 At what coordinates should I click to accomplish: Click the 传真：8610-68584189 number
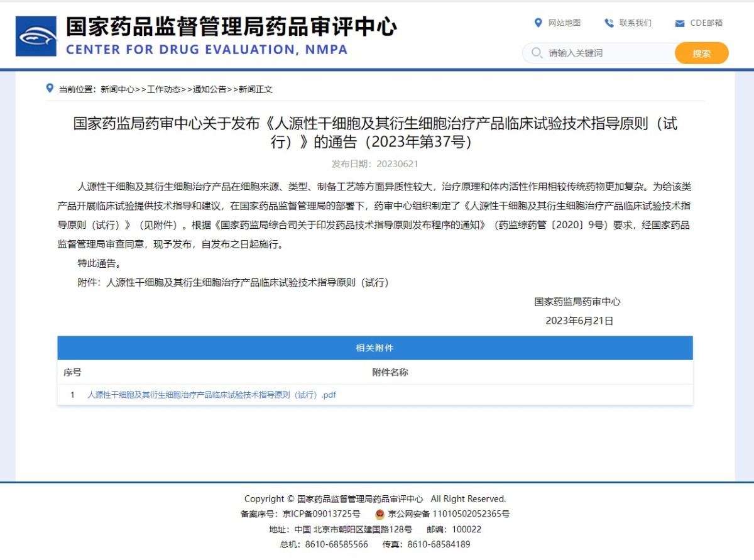click(427, 544)
